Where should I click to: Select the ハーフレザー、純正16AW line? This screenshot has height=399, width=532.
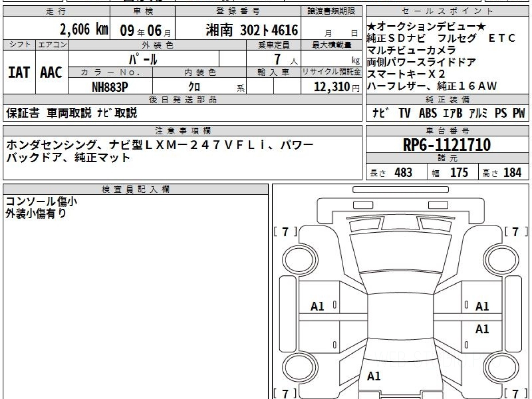click(432, 86)
